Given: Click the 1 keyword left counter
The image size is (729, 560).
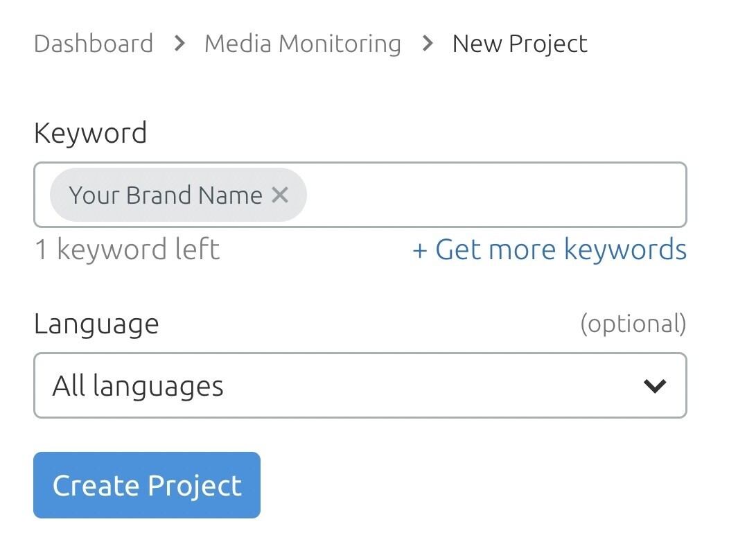Looking at the screenshot, I should point(127,250).
